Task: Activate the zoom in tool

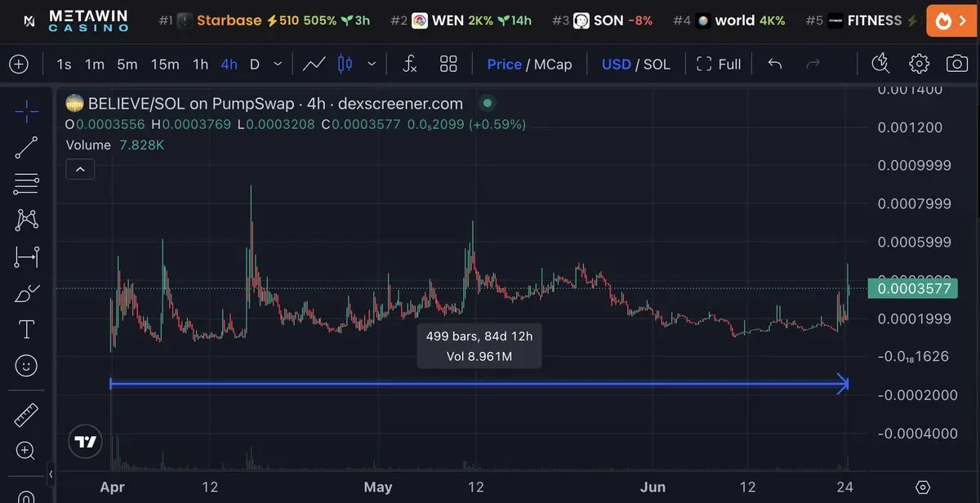Action: tap(26, 450)
